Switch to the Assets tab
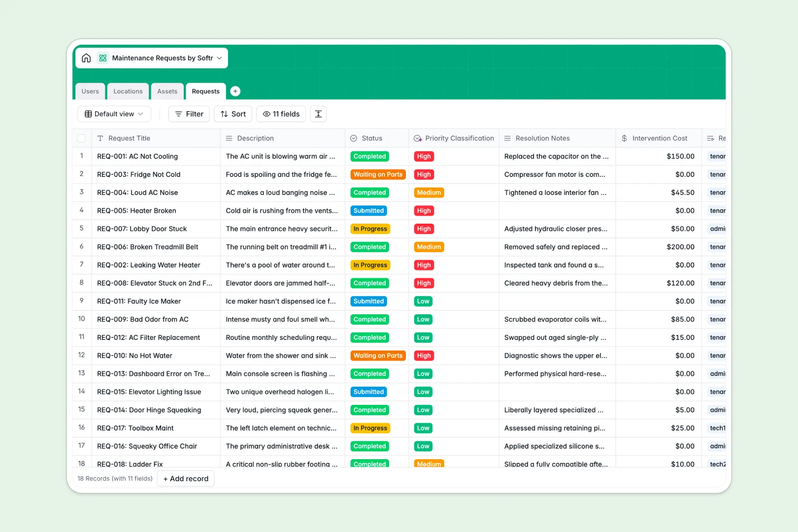798x532 pixels. (x=167, y=91)
